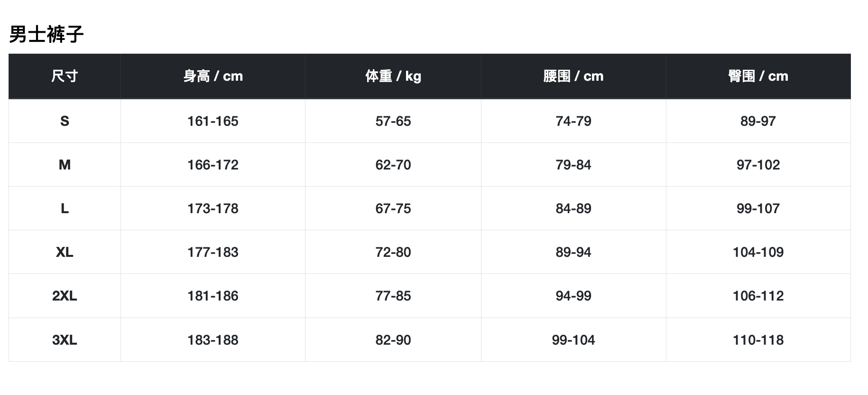Image resolution: width=868 pixels, height=395 pixels.
Task: Select weight cell 57-65
Action: [x=393, y=121]
